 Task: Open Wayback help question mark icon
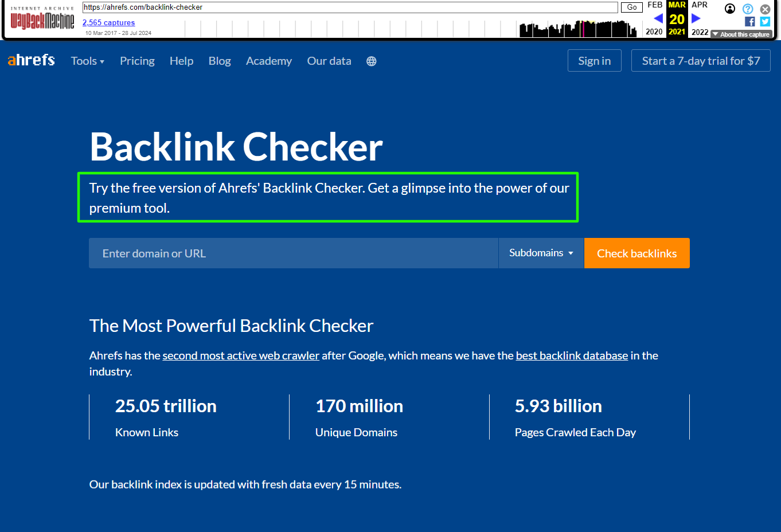click(x=748, y=9)
